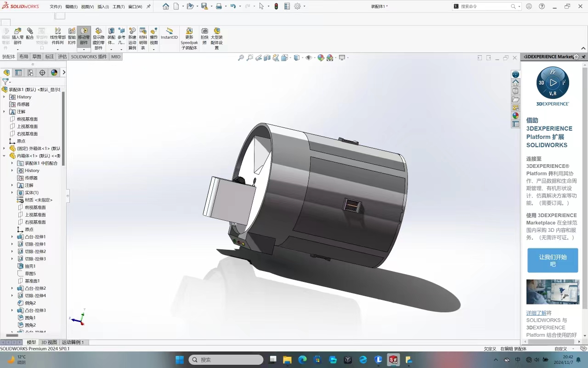
Task: Open the ConfigurationManager tab icon
Action: click(30, 73)
